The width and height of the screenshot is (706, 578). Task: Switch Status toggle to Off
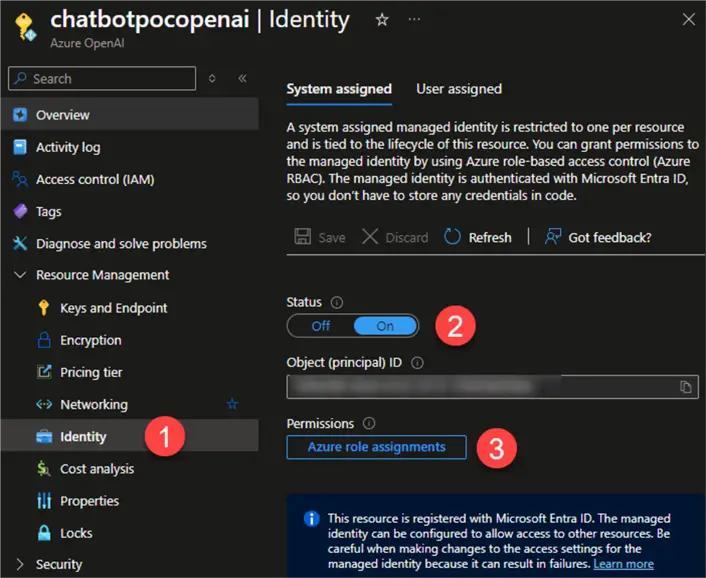pos(321,326)
